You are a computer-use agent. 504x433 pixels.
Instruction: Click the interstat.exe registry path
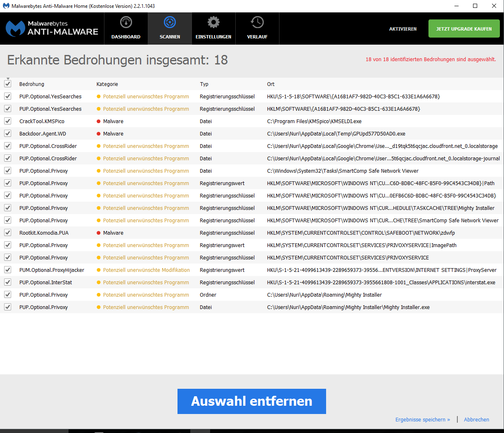coord(381,282)
